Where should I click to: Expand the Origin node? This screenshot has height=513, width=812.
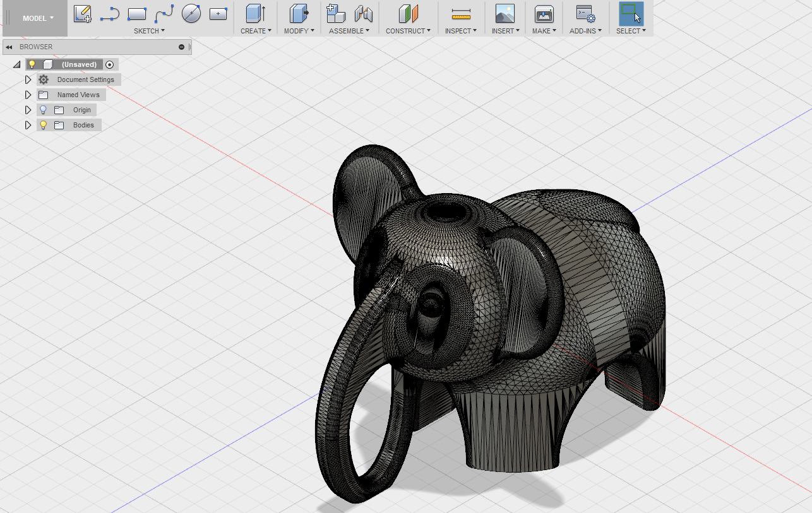(28, 110)
